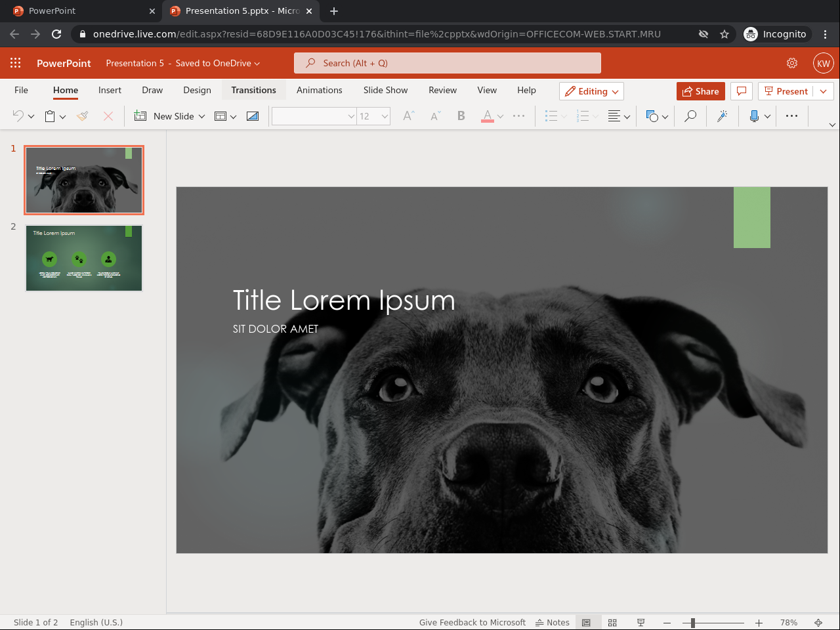Click the Dictate microphone icon
This screenshot has width=840, height=630.
pyautogui.click(x=754, y=116)
